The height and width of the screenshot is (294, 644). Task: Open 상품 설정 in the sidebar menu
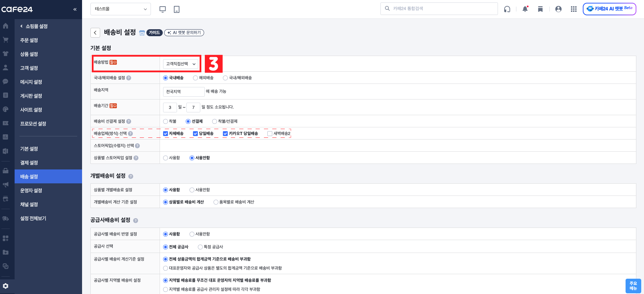pos(29,54)
